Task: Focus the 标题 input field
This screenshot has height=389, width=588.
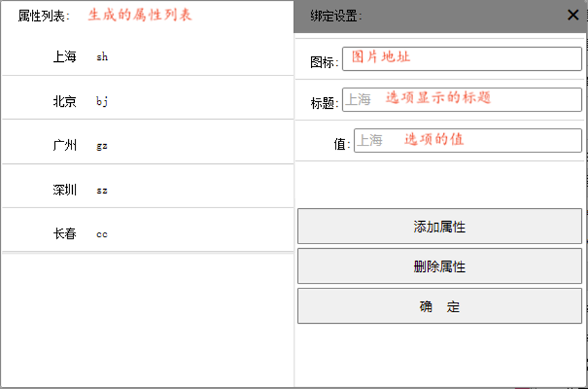Action: (x=461, y=100)
